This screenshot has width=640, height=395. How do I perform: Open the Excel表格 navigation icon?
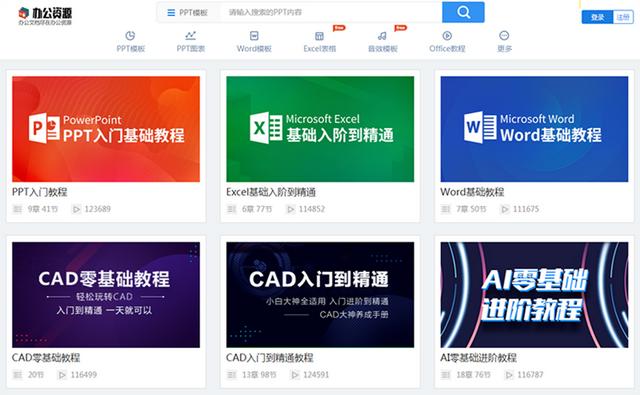click(319, 36)
